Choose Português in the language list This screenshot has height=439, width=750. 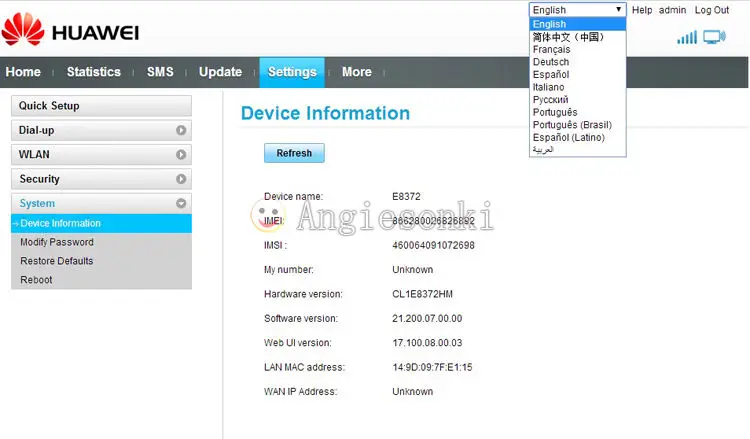577,112
